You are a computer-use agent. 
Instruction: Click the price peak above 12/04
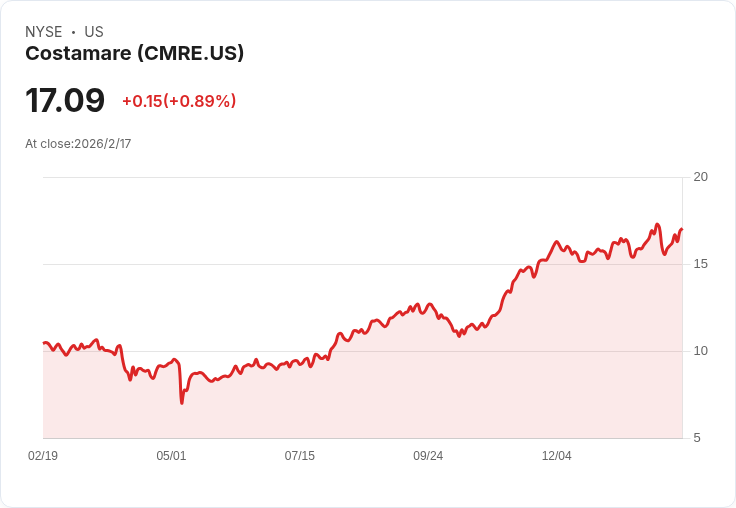[557, 242]
